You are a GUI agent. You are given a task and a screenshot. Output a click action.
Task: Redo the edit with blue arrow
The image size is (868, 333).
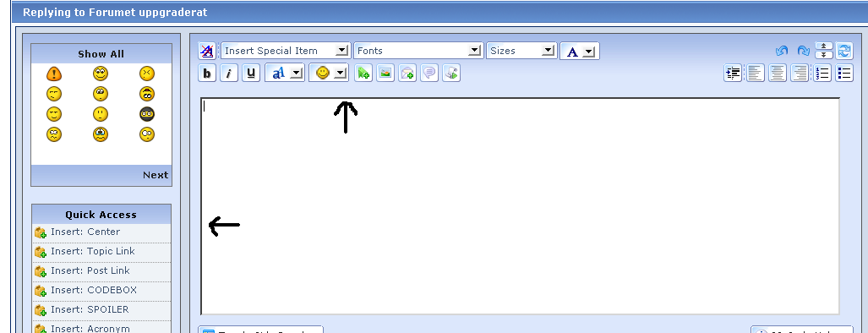click(x=803, y=51)
